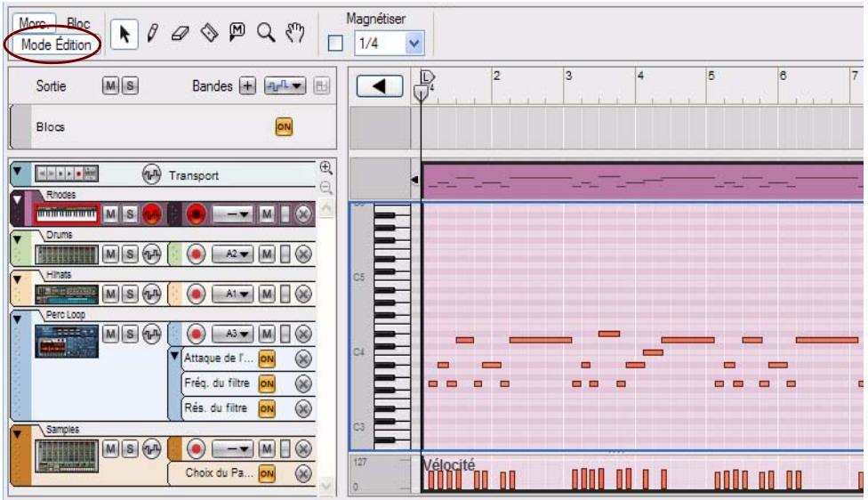The height and width of the screenshot is (500, 868).
Task: Enable record on Perc Loop lane
Action: (196, 334)
